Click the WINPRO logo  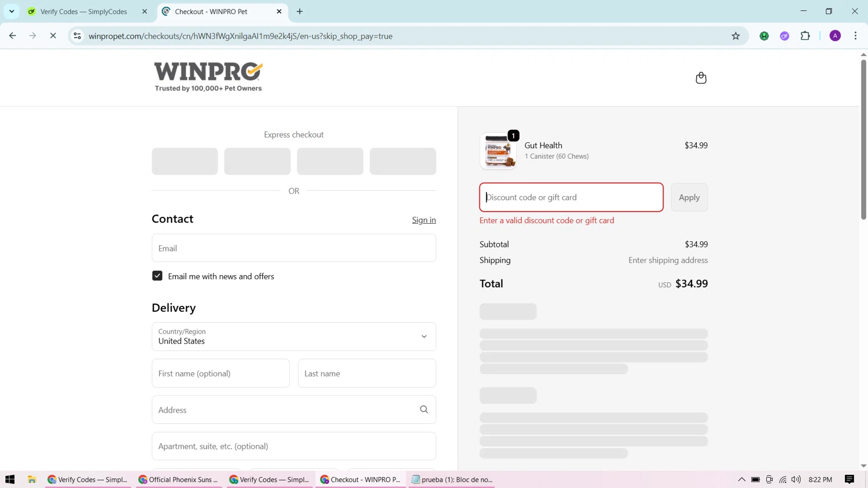click(x=208, y=77)
